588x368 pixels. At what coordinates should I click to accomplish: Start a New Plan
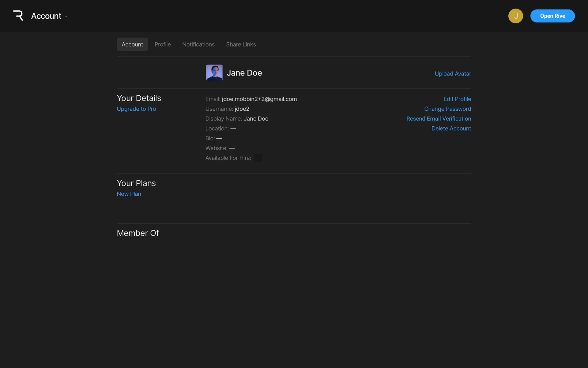(129, 194)
